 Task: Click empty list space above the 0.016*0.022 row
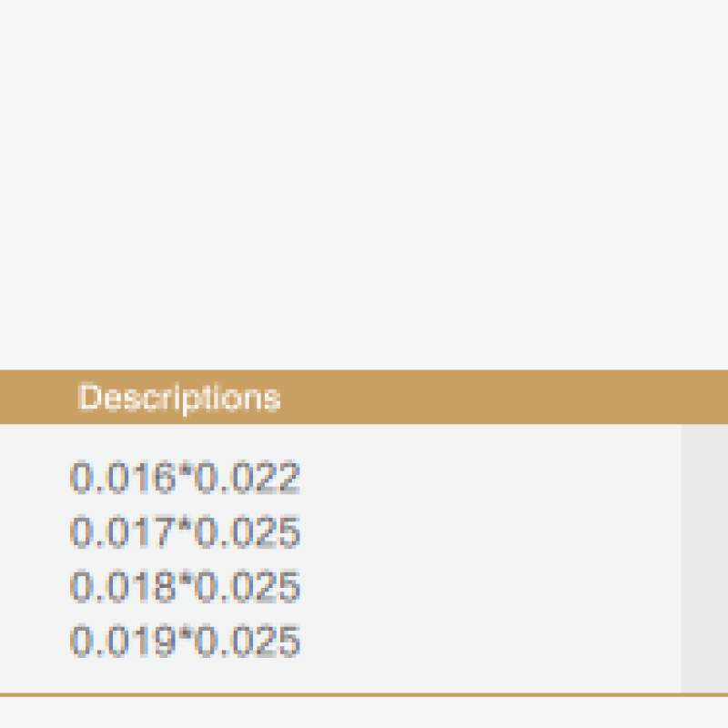coord(340,440)
